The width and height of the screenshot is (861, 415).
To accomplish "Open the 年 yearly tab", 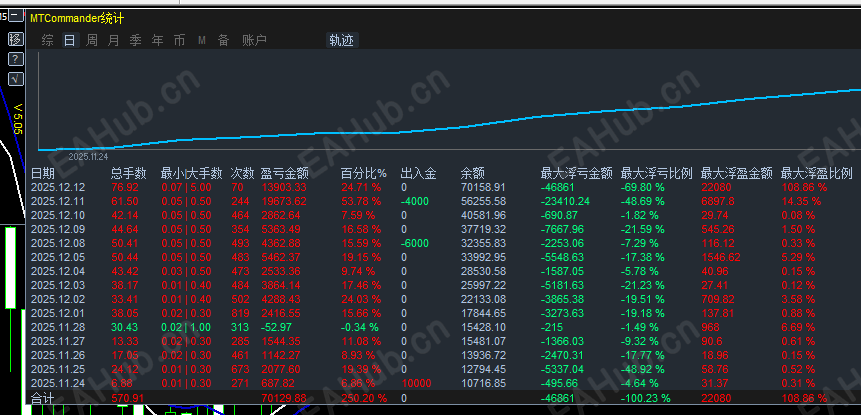I will point(158,40).
